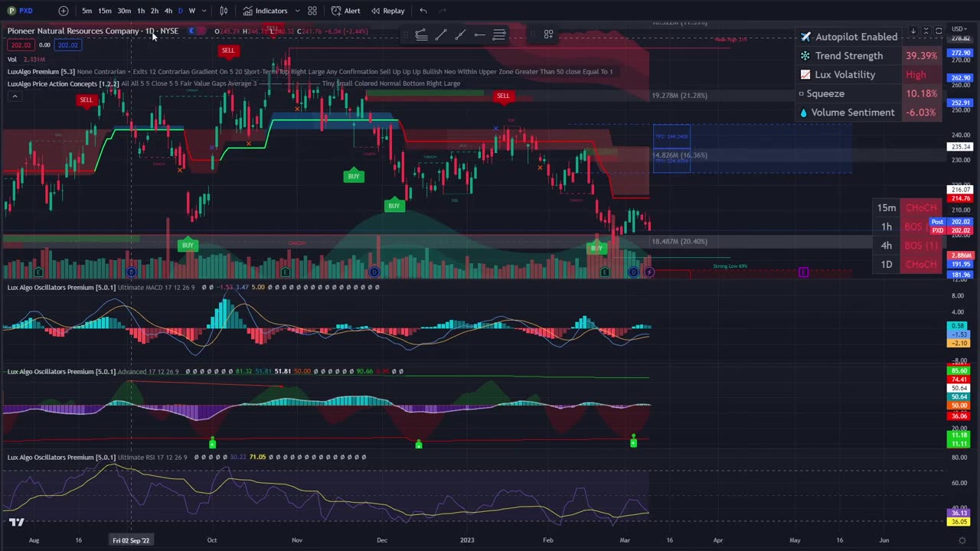Image resolution: width=980 pixels, height=551 pixels.
Task: Click the down-arrow icon above price scale
Action: (x=913, y=31)
